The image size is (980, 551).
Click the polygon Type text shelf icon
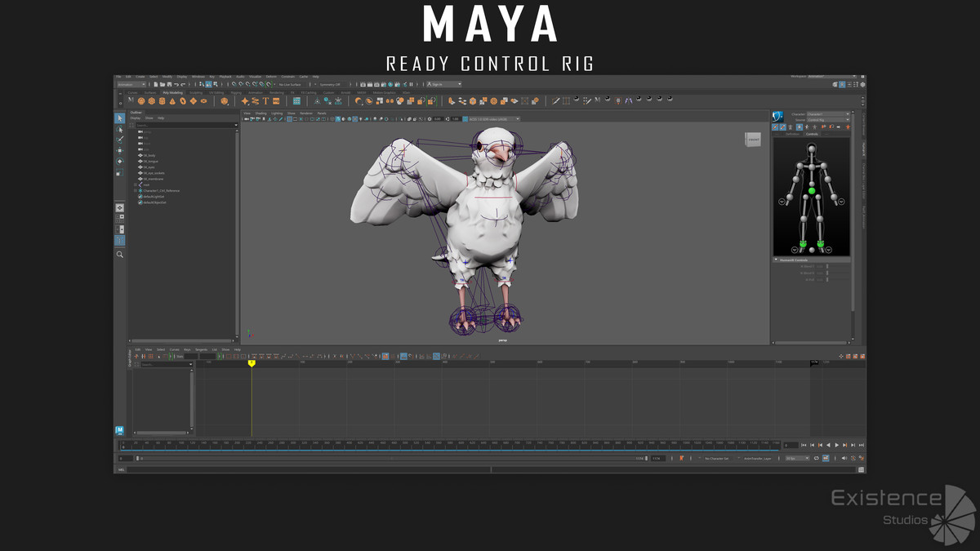click(x=266, y=101)
